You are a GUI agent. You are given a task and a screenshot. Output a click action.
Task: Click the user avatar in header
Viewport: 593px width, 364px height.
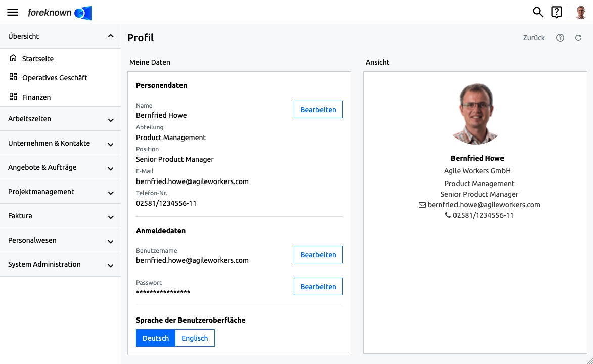coord(581,12)
